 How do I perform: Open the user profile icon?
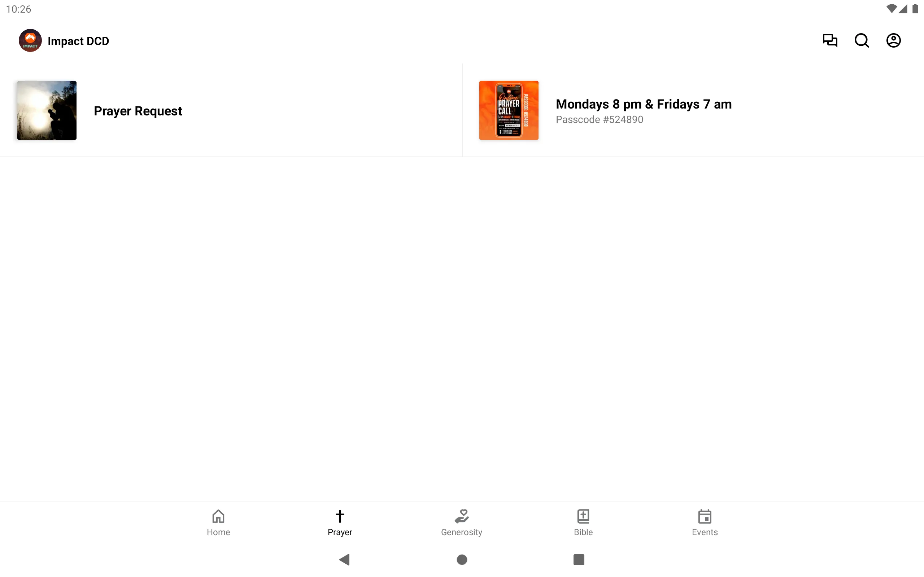click(893, 40)
